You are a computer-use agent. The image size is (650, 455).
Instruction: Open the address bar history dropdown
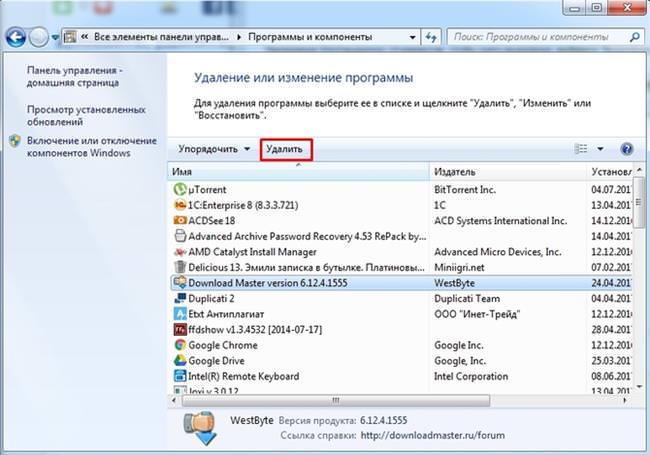[412, 37]
